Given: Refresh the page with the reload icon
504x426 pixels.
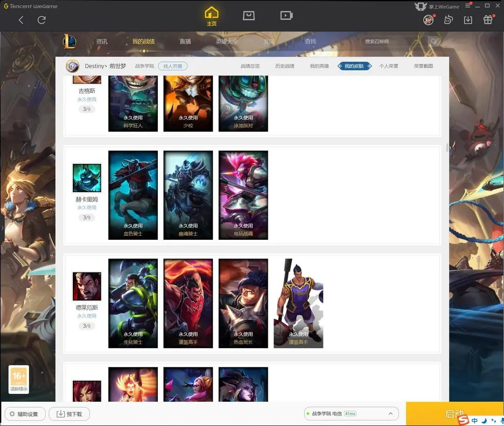Looking at the screenshot, I should point(42,20).
